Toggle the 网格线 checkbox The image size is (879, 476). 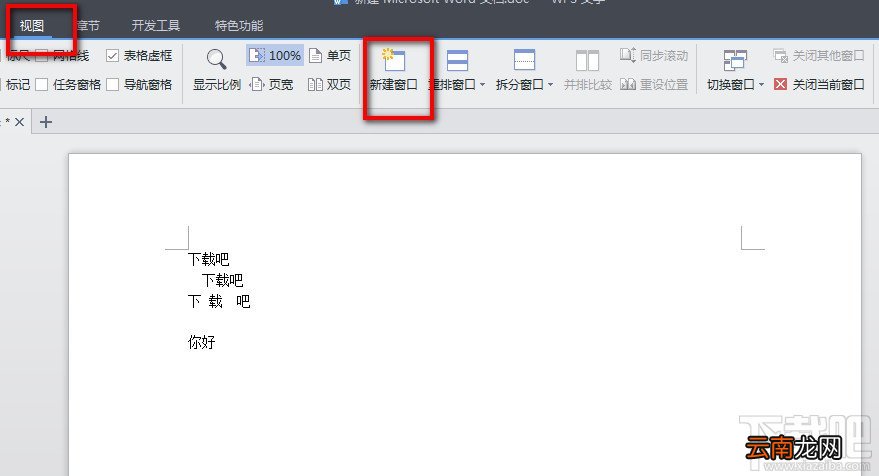pyautogui.click(x=41, y=56)
